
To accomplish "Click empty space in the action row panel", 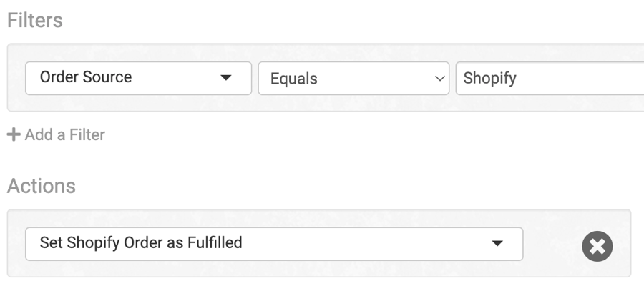I will click(552, 244).
